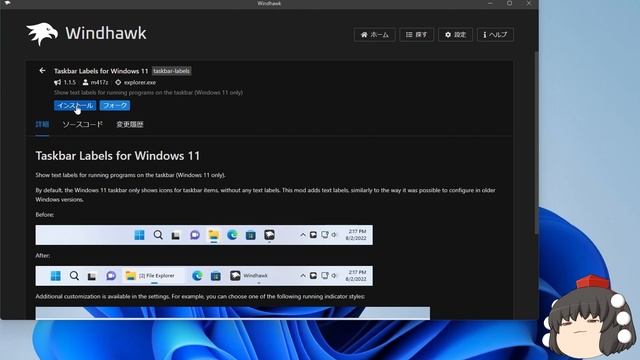Click the インストール (Install) button
Image resolution: width=640 pixels, height=360 pixels.
point(75,105)
